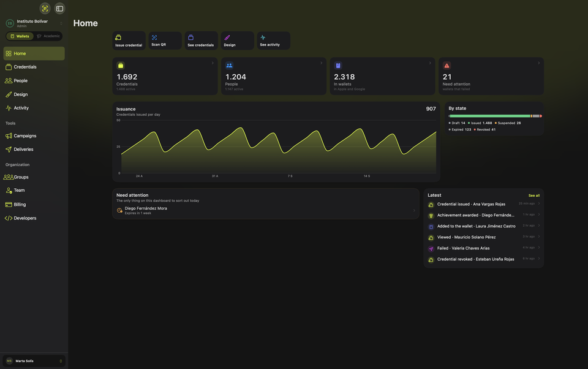Open the Marta Solís user menu

(x=34, y=361)
